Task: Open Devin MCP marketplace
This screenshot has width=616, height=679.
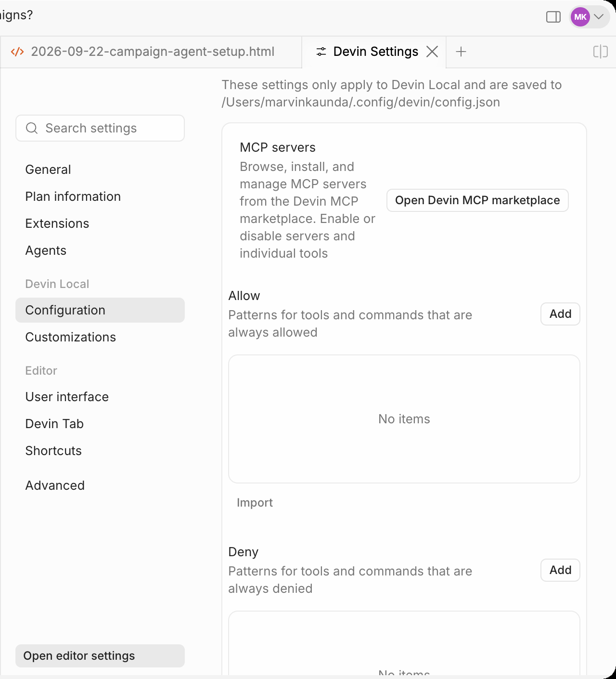Action: (x=477, y=200)
